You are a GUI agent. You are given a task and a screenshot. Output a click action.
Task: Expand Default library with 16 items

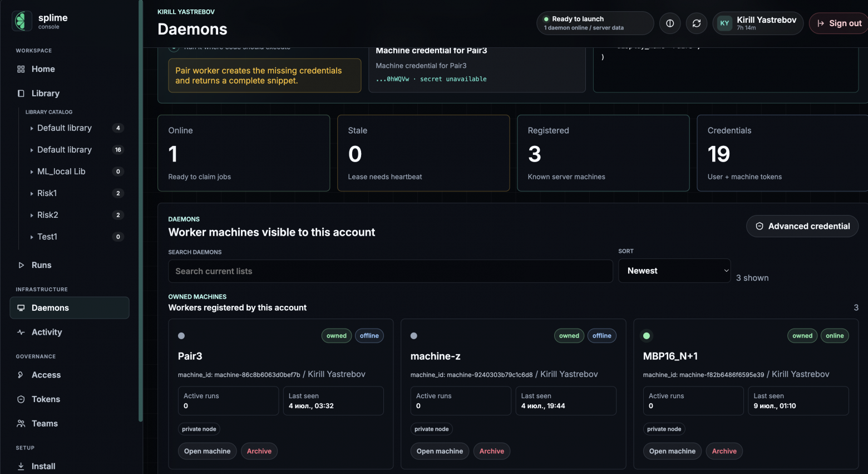pos(32,150)
